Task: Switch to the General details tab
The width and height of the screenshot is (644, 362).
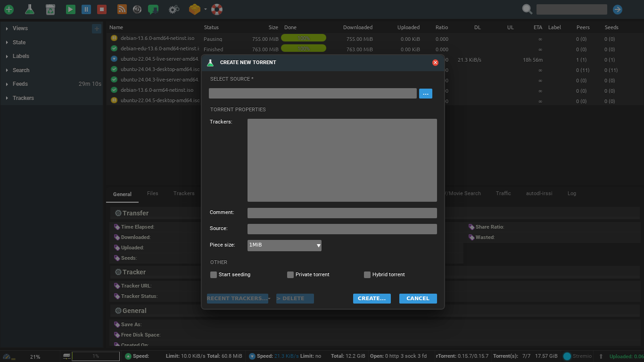Action: 122,194
